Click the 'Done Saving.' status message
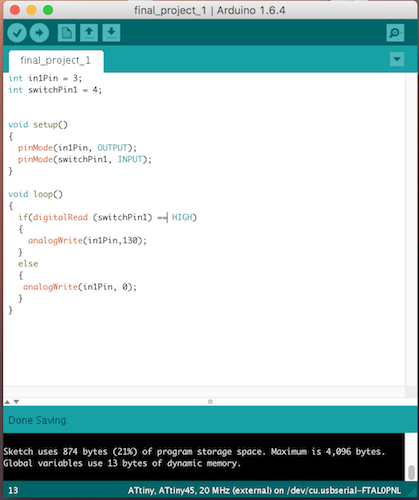This screenshot has height=500, width=419. [38, 420]
